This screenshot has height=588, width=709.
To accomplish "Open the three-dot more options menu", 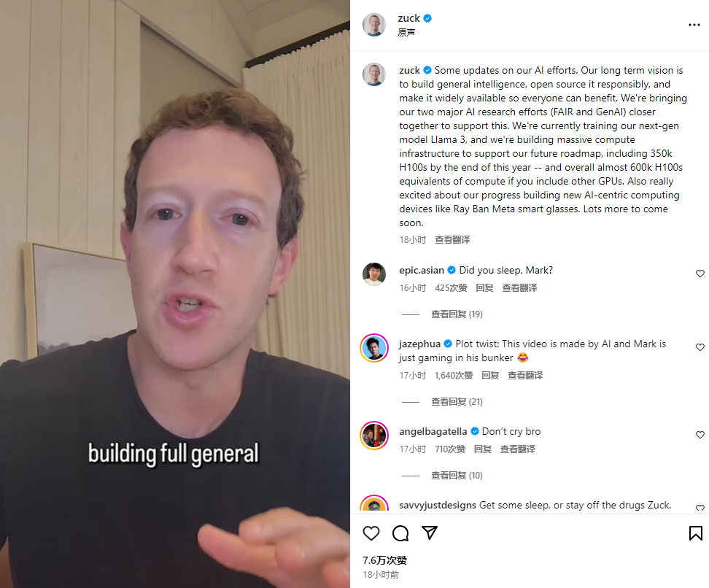I will [x=694, y=25].
